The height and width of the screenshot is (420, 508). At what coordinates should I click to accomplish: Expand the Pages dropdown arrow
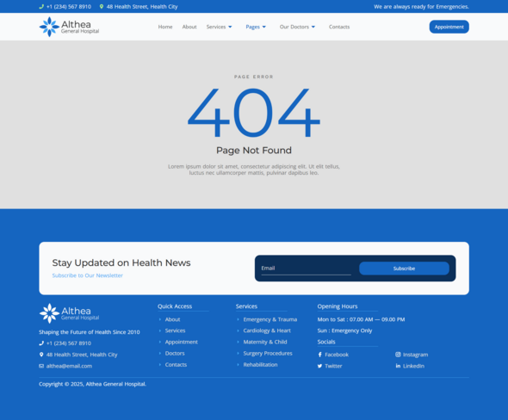click(264, 27)
